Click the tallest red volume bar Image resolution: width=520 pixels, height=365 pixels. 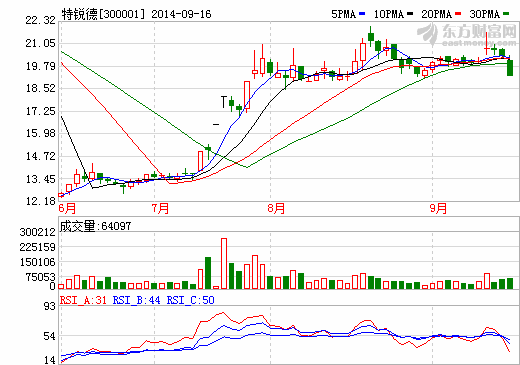[224, 263]
